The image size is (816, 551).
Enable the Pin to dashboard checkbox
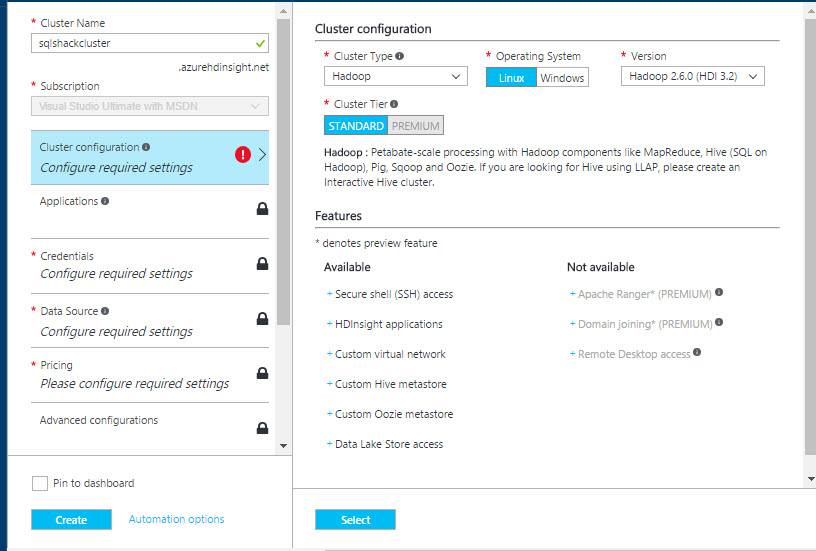click(40, 484)
